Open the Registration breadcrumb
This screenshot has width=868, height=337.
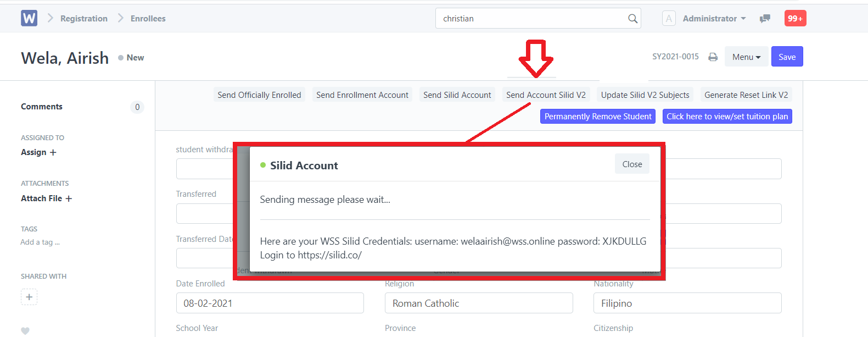(84, 19)
